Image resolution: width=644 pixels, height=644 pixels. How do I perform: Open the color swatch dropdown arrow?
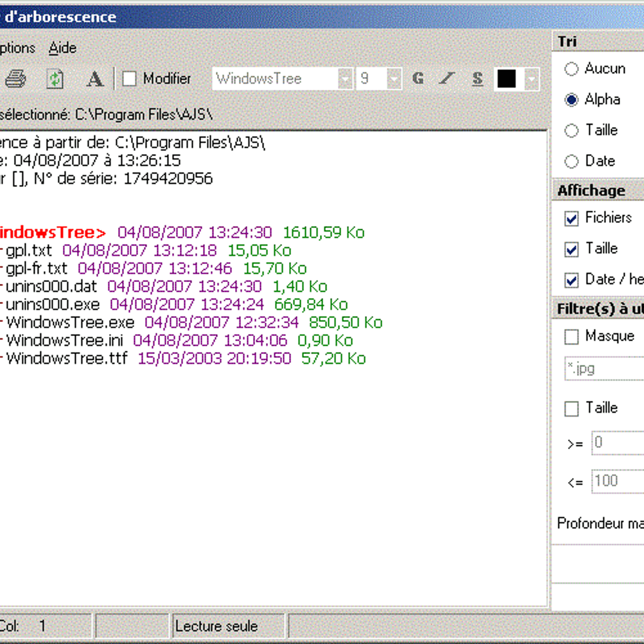point(532,78)
